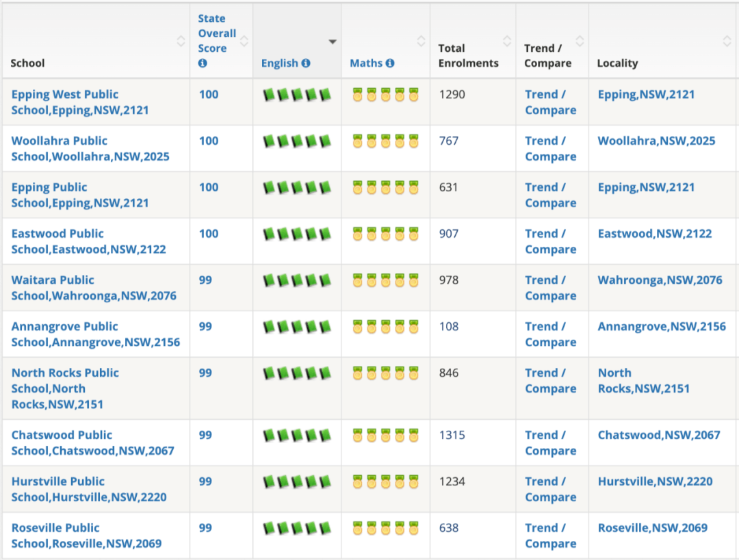Click the State Overall Score info icon
The image size is (739, 560).
[x=203, y=63]
